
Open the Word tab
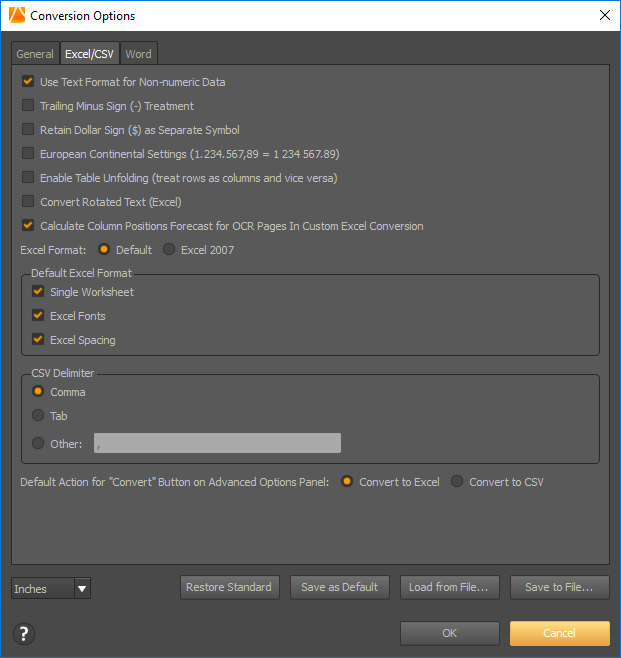(x=139, y=54)
